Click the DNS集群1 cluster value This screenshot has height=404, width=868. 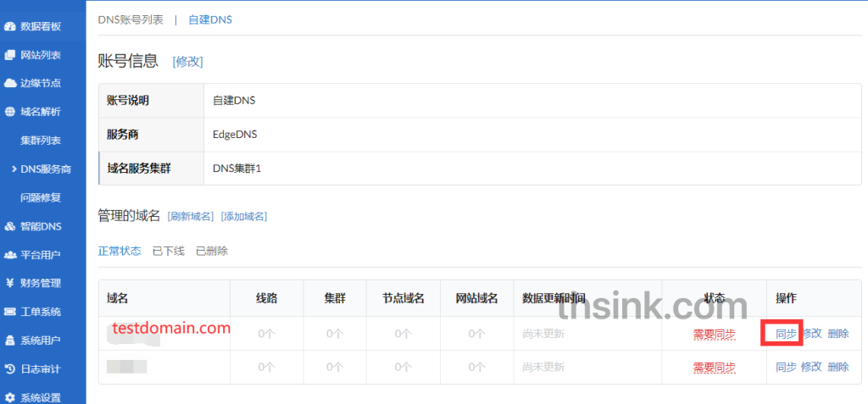point(236,169)
